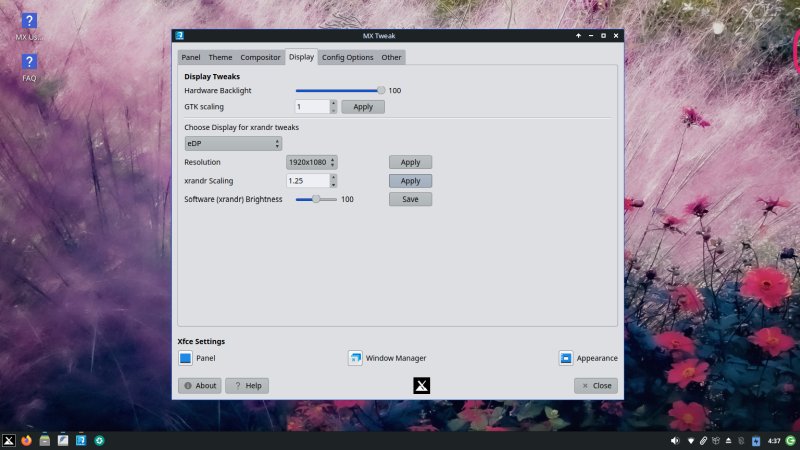Click the network connection tray icon
Screen dimensions: 800x450
(691, 441)
